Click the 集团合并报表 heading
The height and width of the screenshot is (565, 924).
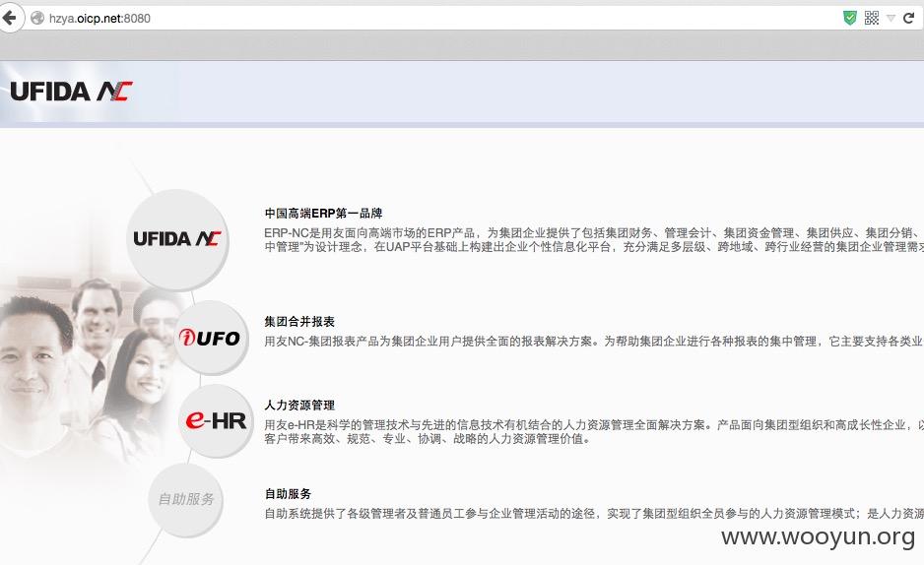[x=299, y=321]
